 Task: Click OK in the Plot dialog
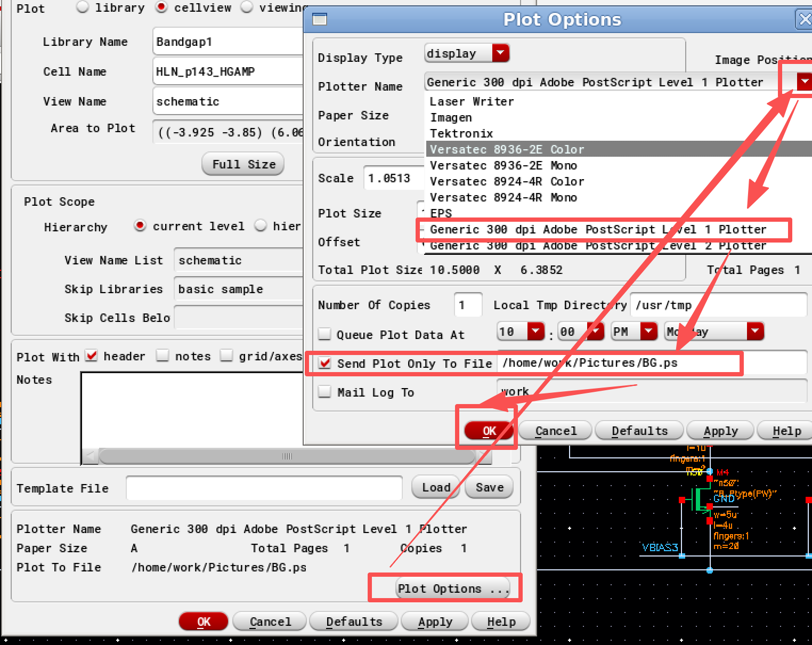(204, 622)
